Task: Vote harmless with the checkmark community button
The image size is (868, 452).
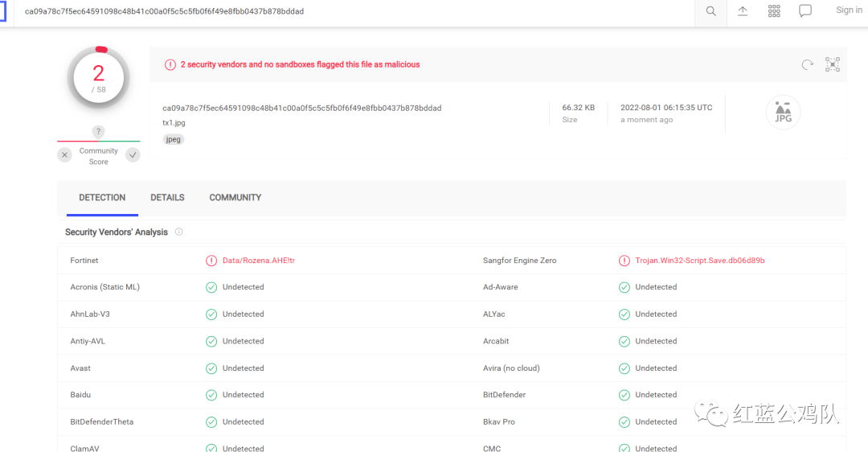Action: point(133,155)
